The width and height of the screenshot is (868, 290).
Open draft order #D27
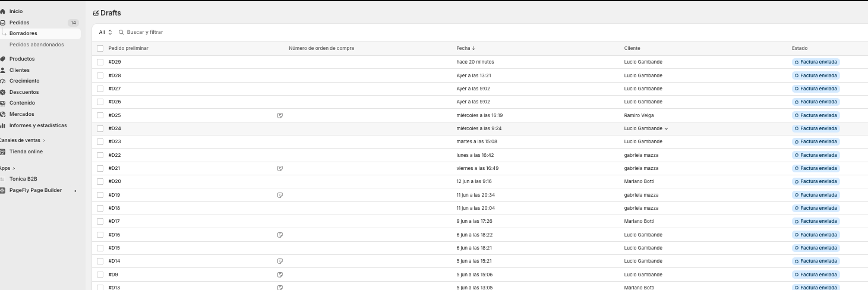pos(115,89)
